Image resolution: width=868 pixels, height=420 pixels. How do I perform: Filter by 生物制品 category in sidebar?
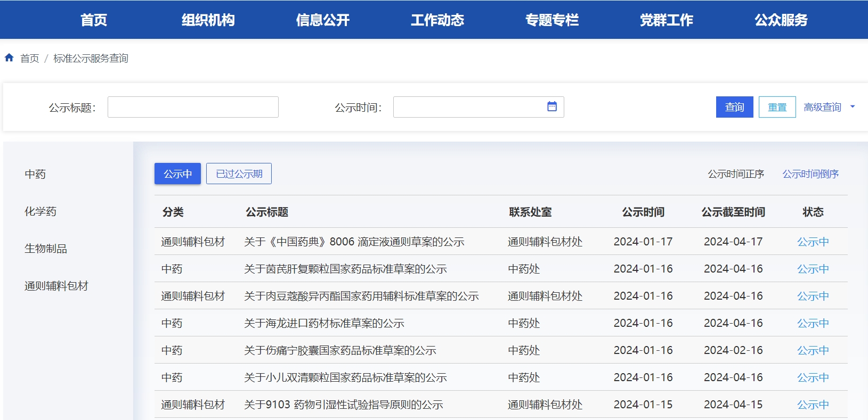coord(46,249)
